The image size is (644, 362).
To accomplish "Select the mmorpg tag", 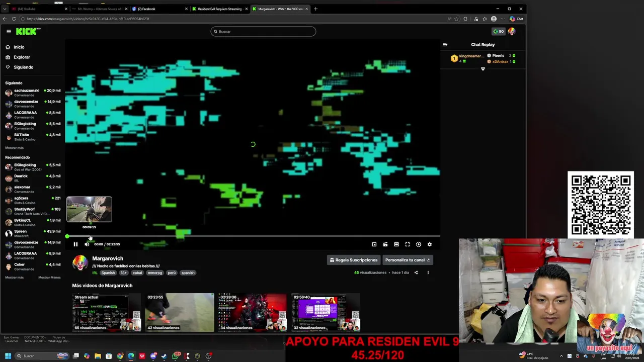I will click(155, 273).
